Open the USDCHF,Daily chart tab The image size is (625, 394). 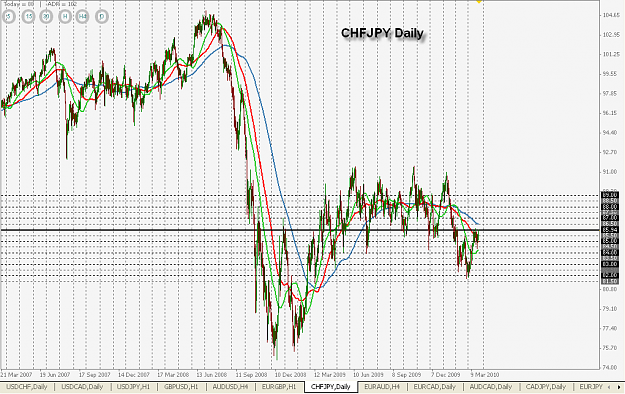coord(27,386)
